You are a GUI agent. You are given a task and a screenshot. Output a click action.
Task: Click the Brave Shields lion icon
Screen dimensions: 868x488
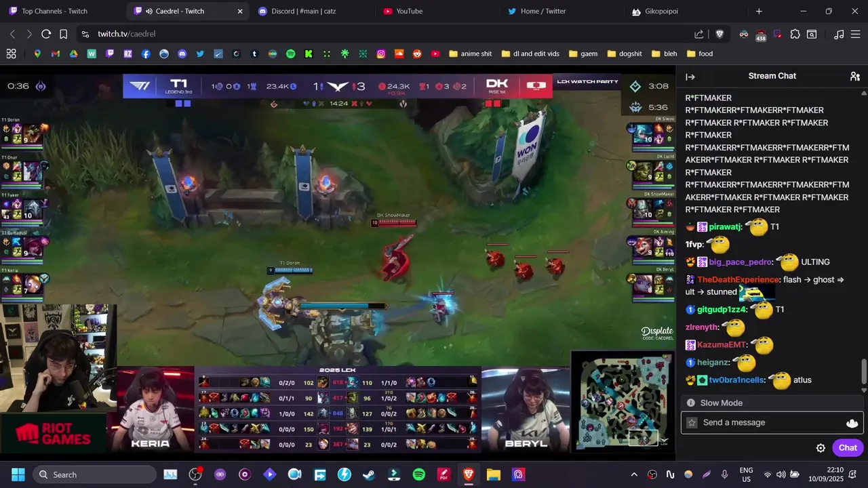coord(719,34)
